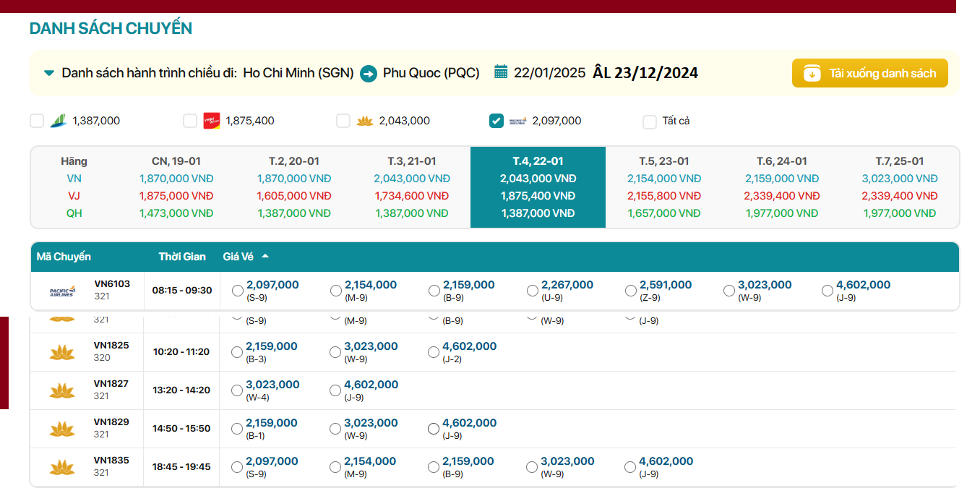This screenshot has height=496, width=980.
Task: Click the Bamboo Airways logo in the airline filter
Action: pyautogui.click(x=58, y=121)
